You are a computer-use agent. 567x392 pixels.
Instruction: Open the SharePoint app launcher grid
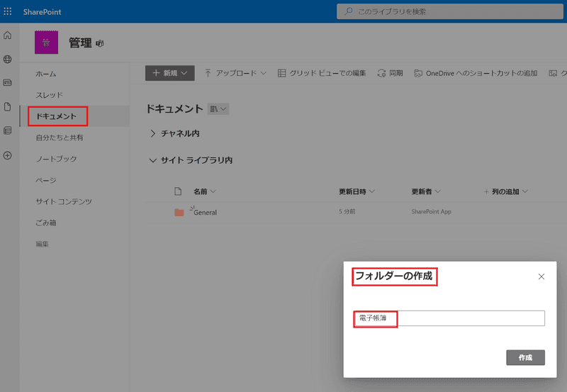click(x=9, y=11)
